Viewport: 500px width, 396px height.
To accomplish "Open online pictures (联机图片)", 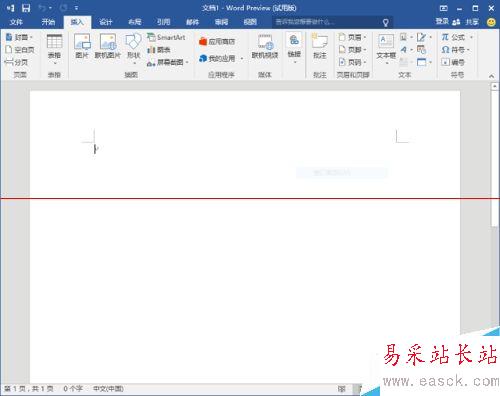I will click(107, 46).
